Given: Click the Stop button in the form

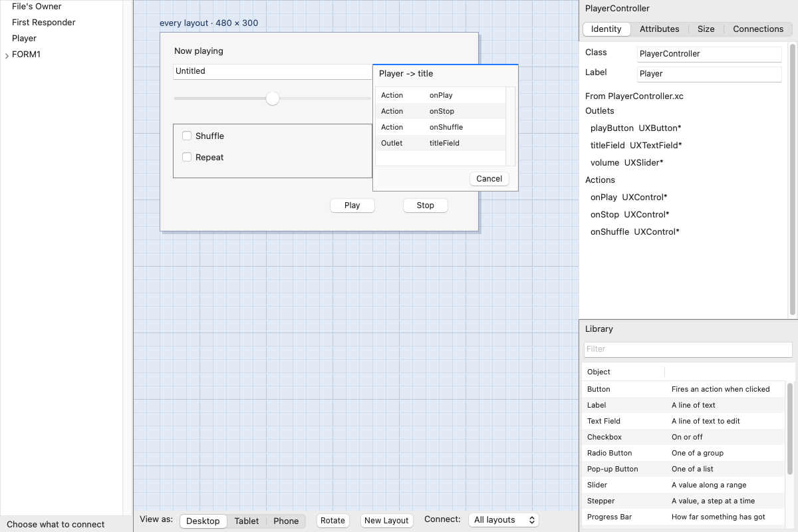Looking at the screenshot, I should [426, 205].
